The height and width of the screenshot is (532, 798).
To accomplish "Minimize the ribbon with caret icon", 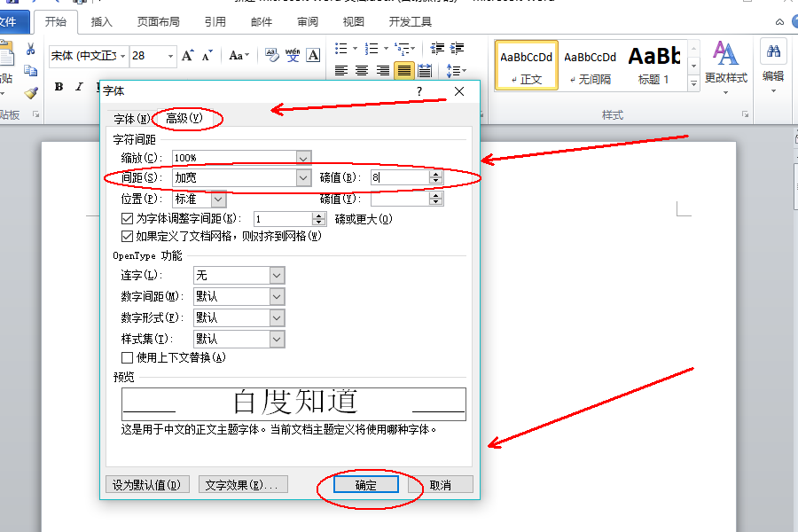I will [x=779, y=22].
